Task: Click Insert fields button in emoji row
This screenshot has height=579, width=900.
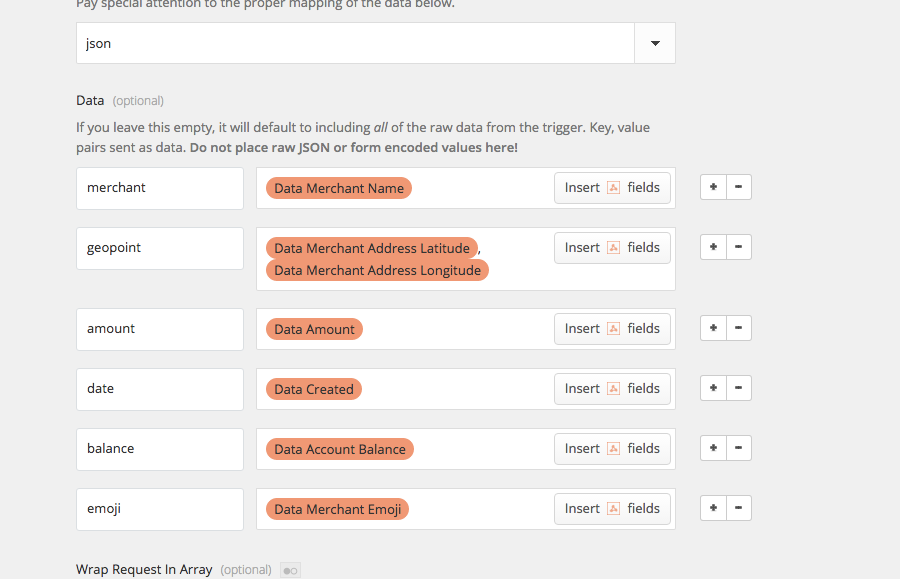Action: coord(612,509)
